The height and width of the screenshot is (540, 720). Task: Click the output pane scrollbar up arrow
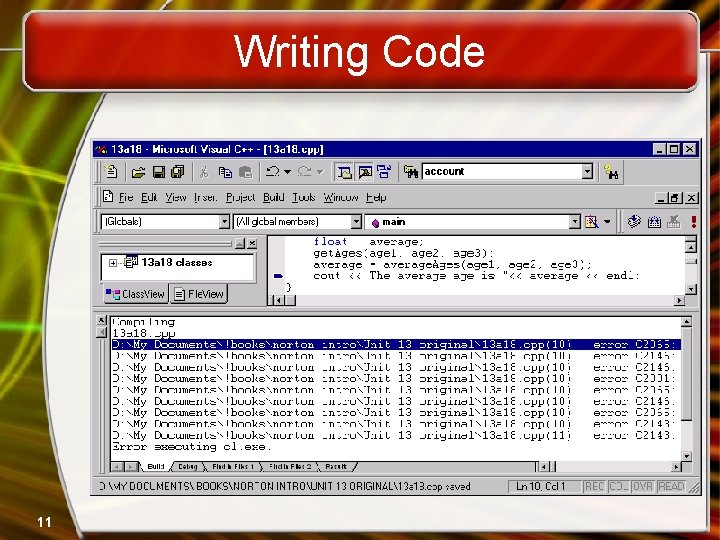(x=686, y=322)
